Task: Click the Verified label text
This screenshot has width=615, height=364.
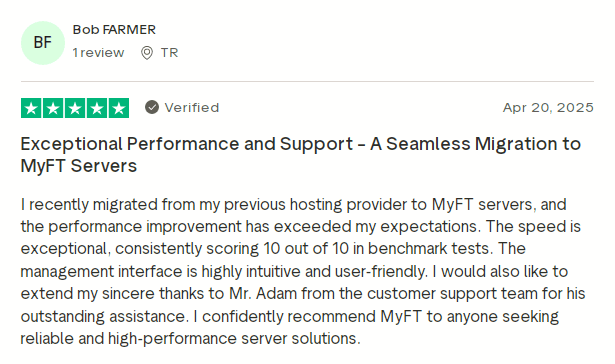Action: 192,107
